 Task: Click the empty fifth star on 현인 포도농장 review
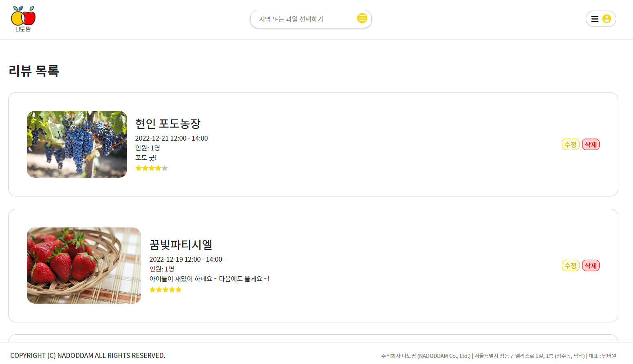165,168
